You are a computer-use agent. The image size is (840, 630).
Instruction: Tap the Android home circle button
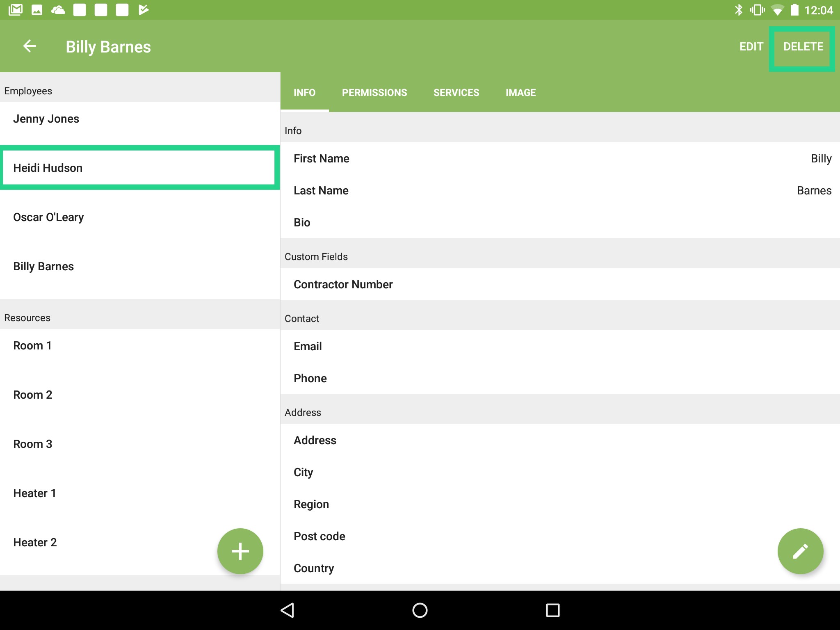pos(420,610)
